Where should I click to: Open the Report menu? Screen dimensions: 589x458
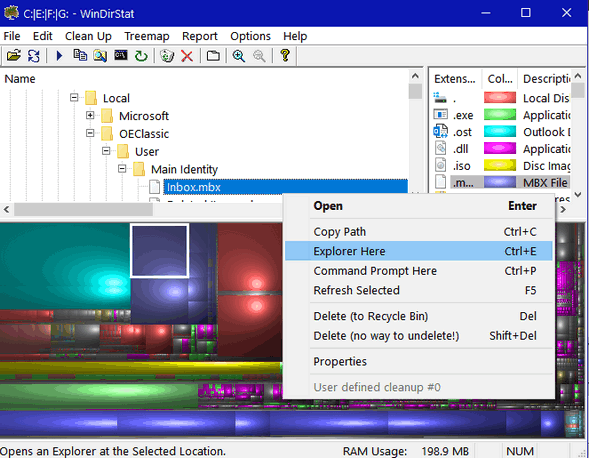[200, 36]
